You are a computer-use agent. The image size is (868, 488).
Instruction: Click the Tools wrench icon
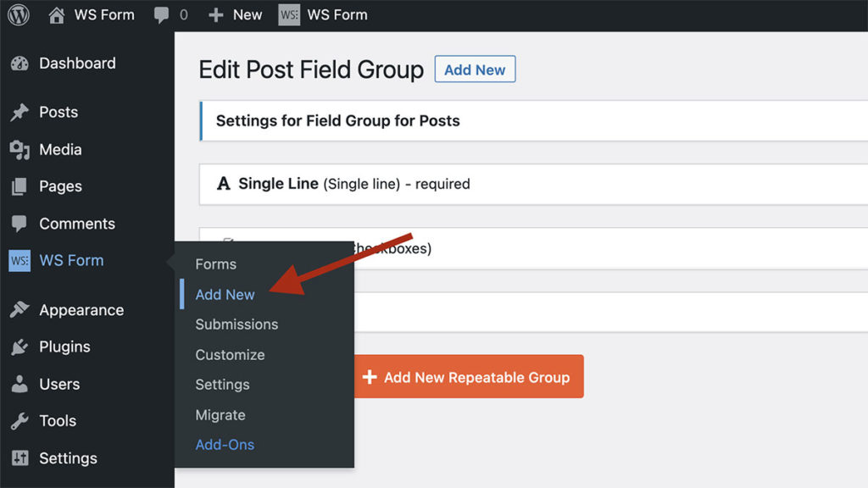pos(19,421)
